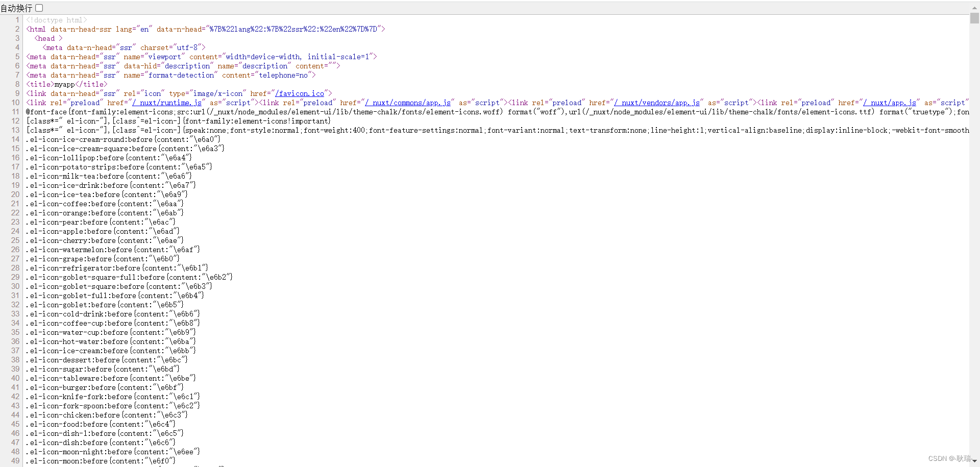
Task: Click the el-icon-refrigerator rule line
Action: pos(117,268)
